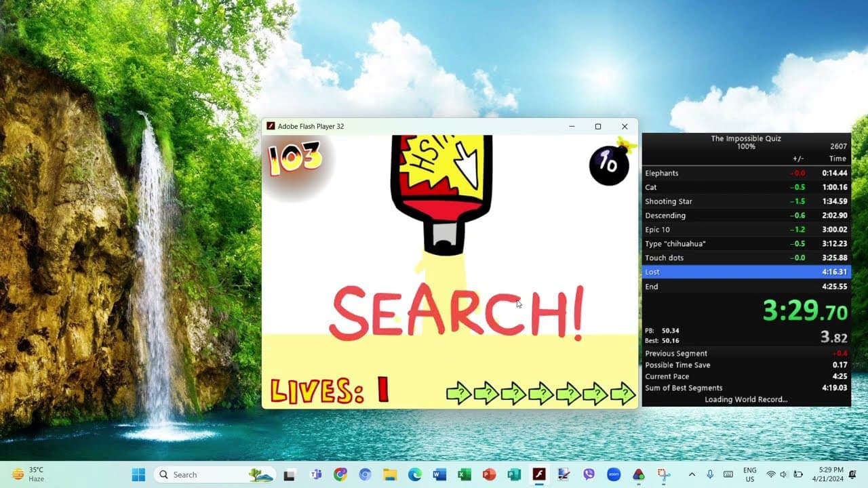Click the Sum of Best Segments row
The height and width of the screenshot is (488, 868).
(746, 388)
